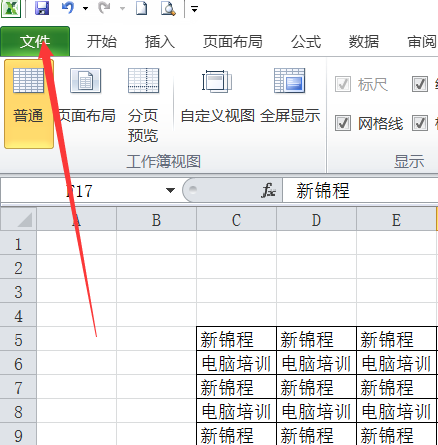Click the fx insert function icon
Viewport: 438px width, 445px height.
pyautogui.click(x=268, y=190)
